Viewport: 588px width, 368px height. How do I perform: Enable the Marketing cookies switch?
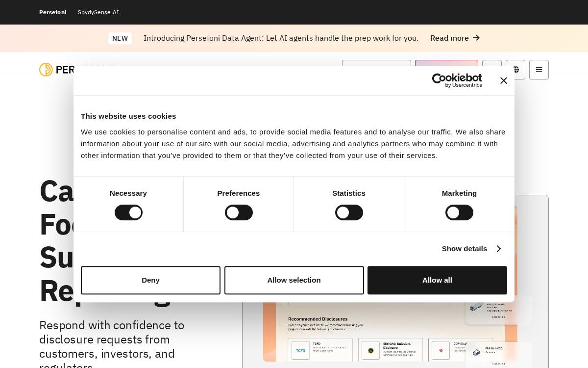(459, 212)
